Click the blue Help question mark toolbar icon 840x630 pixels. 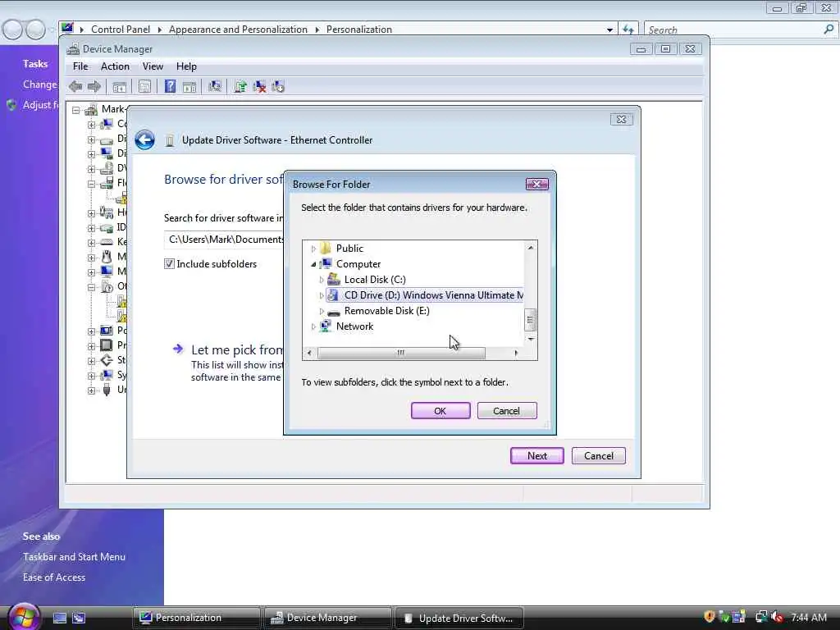170,86
